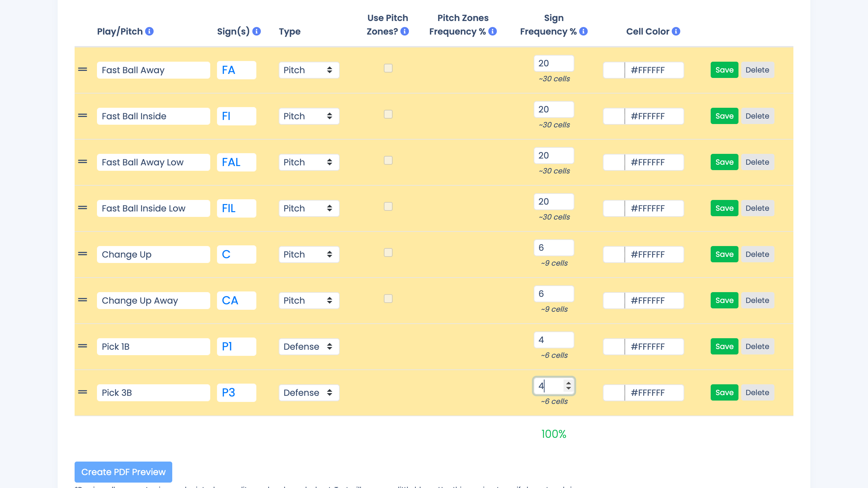Grab the Fast Ball Inside row drag handle
This screenshot has width=868, height=488.
click(82, 116)
